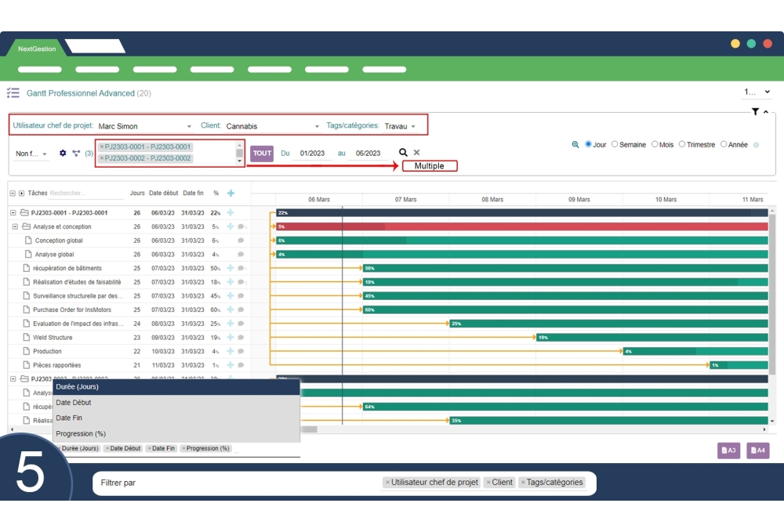Open the filter funnel icon at top right
The image size is (784, 532).
tap(755, 111)
